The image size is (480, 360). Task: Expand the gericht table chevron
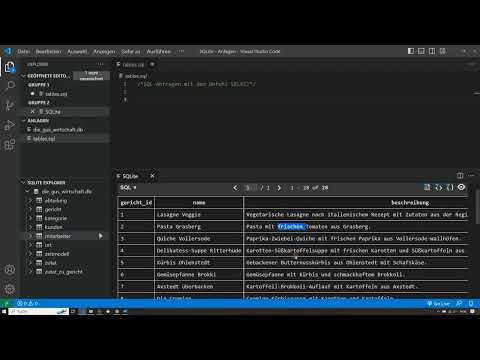[30, 209]
